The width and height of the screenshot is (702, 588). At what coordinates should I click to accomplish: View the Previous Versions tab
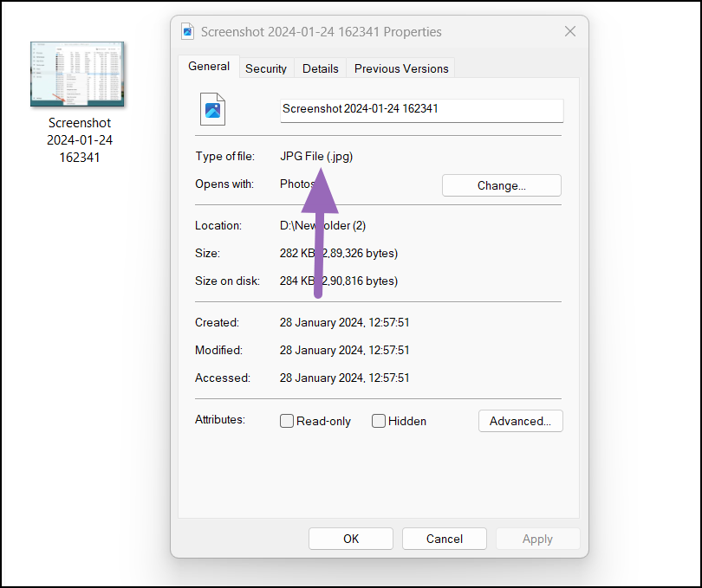pos(400,68)
